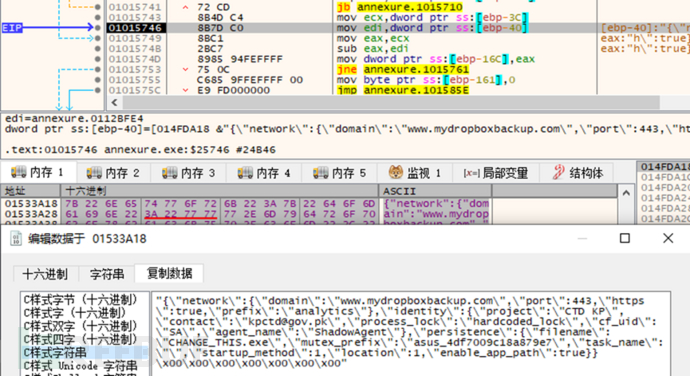Click the ASCII column header
690x376 pixels.
click(x=435, y=191)
